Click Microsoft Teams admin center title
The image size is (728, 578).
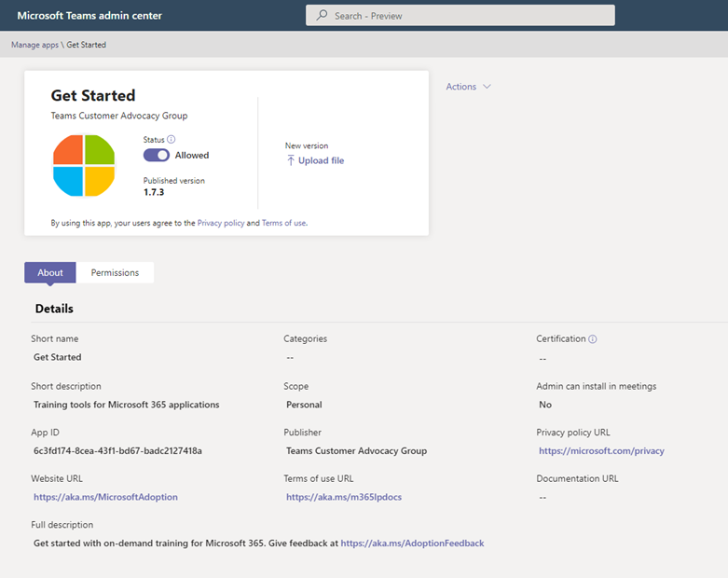coord(89,15)
